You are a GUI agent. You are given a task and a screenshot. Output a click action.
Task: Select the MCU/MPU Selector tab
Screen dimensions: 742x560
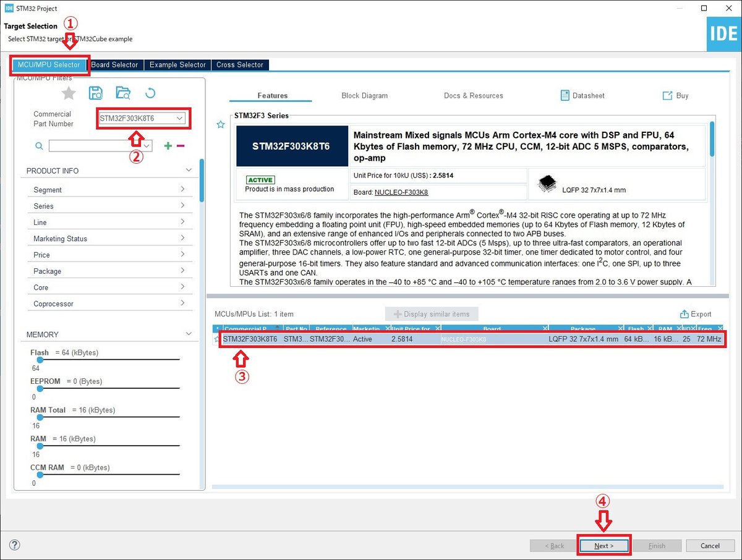point(49,65)
